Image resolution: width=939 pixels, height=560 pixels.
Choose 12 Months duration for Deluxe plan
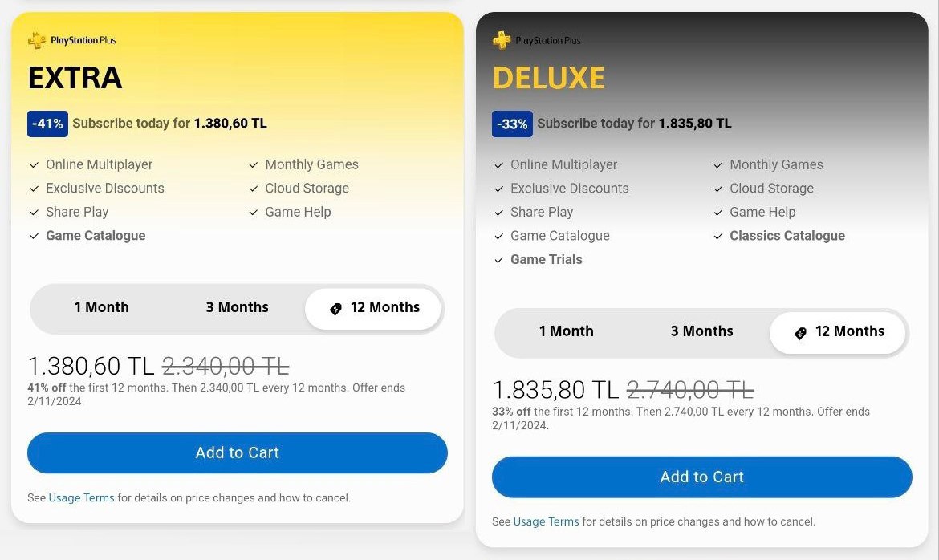point(838,332)
